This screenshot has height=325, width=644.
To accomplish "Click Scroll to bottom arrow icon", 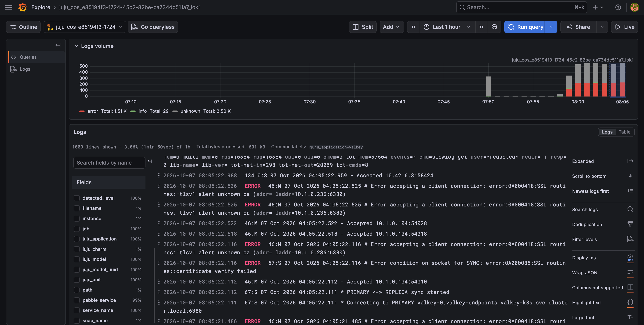I will click(630, 176).
